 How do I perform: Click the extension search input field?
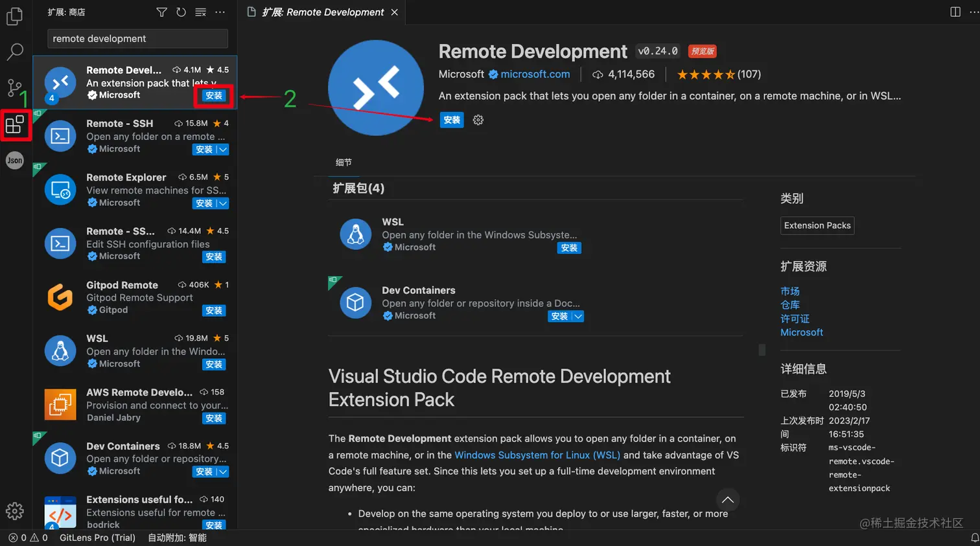[x=137, y=39]
